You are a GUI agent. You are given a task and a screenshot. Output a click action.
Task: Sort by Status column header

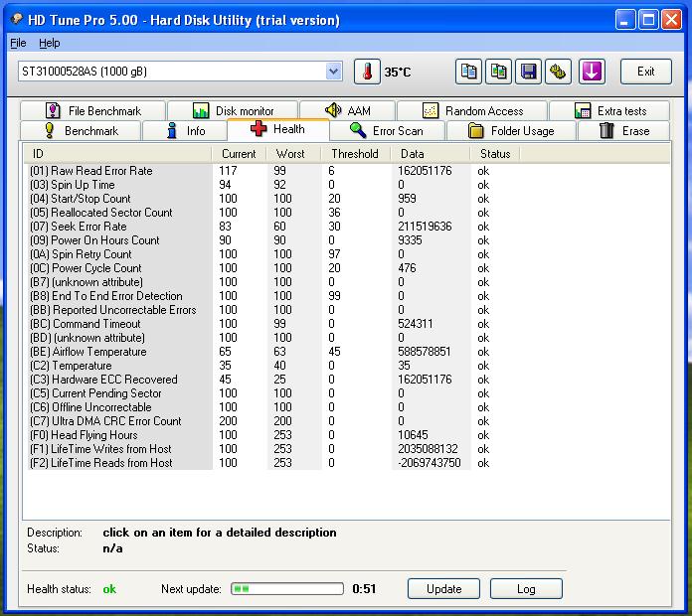click(495, 153)
